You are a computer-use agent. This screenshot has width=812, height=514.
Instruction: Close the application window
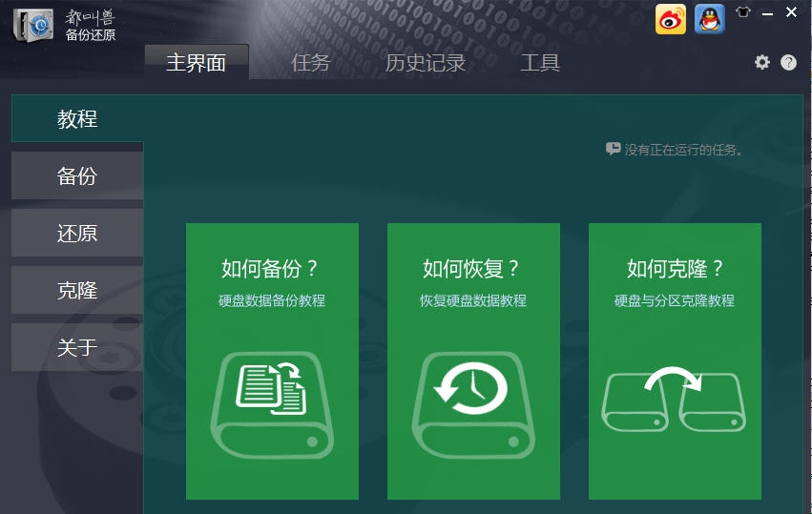791,11
